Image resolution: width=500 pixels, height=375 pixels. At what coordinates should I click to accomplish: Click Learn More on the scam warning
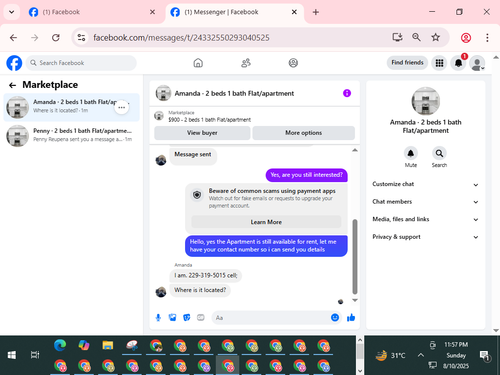point(266,222)
